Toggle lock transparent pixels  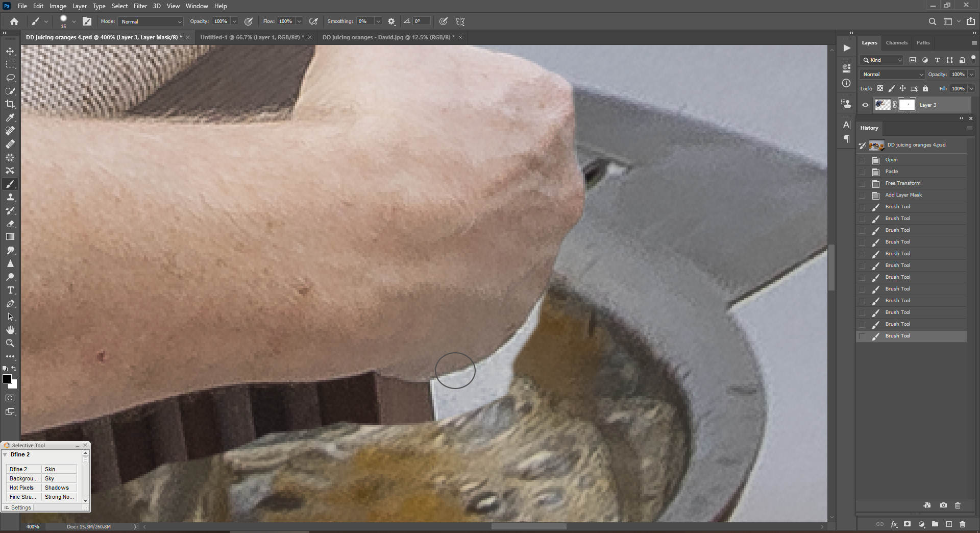tap(880, 89)
